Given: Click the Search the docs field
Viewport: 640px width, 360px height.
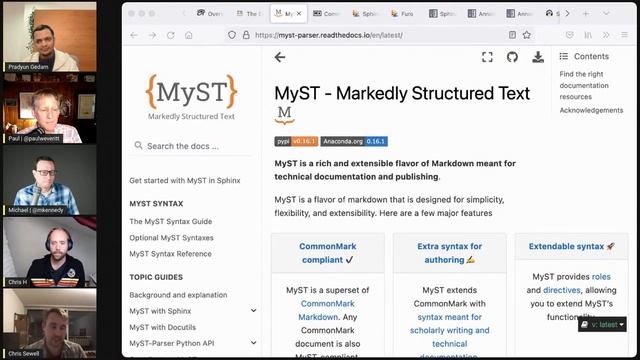Looking at the screenshot, I should (x=192, y=146).
